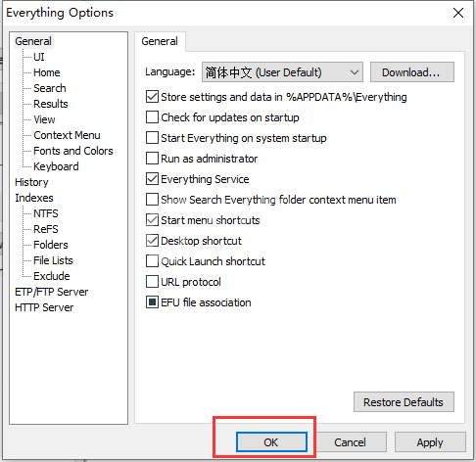
Task: Toggle Start menu shortcuts checkbox
Action: tap(152, 220)
